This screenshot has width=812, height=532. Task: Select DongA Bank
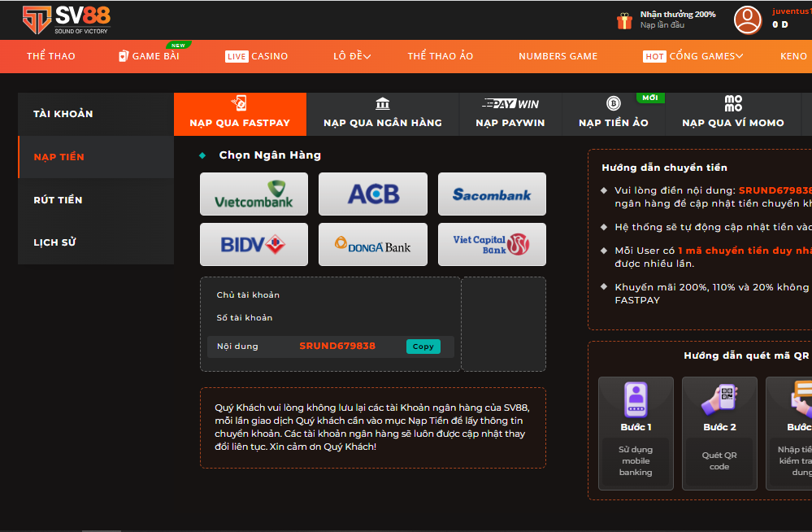(373, 244)
